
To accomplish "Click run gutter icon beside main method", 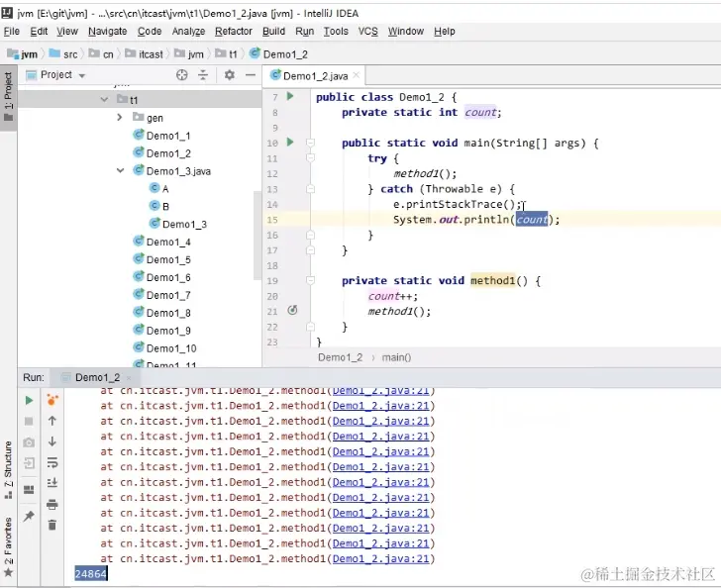I will tap(290, 143).
